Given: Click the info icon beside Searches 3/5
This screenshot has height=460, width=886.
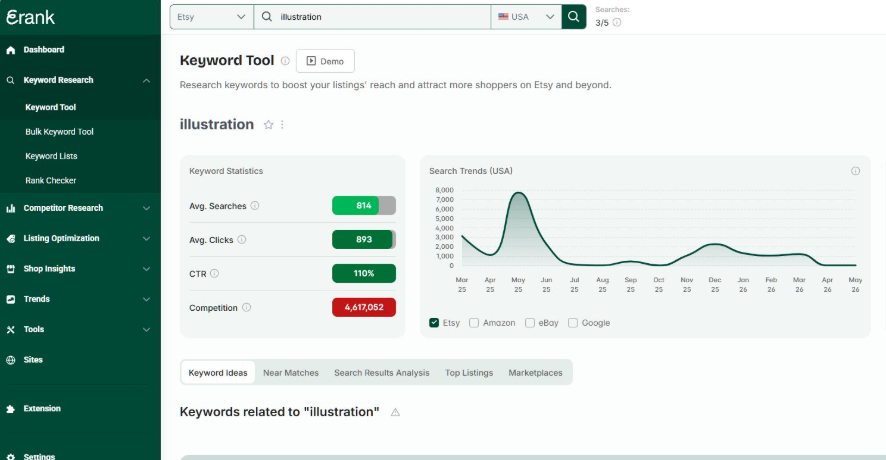Looking at the screenshot, I should (617, 23).
